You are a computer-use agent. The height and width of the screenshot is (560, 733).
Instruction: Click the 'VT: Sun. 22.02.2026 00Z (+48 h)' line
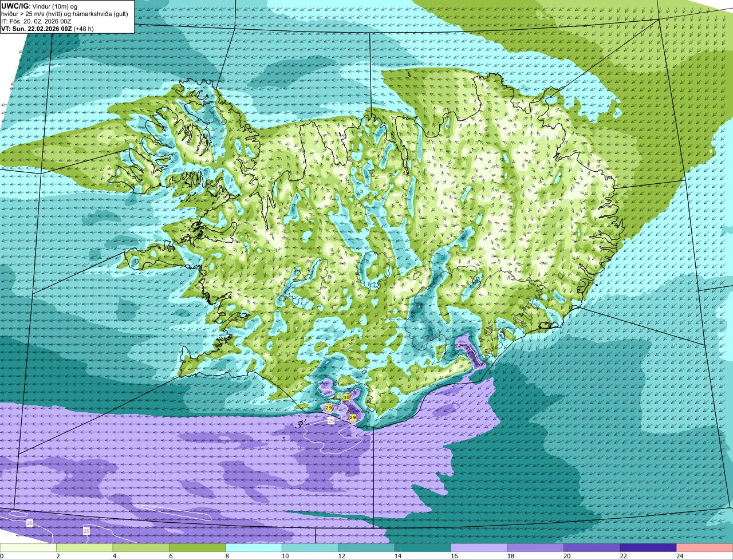pos(48,28)
